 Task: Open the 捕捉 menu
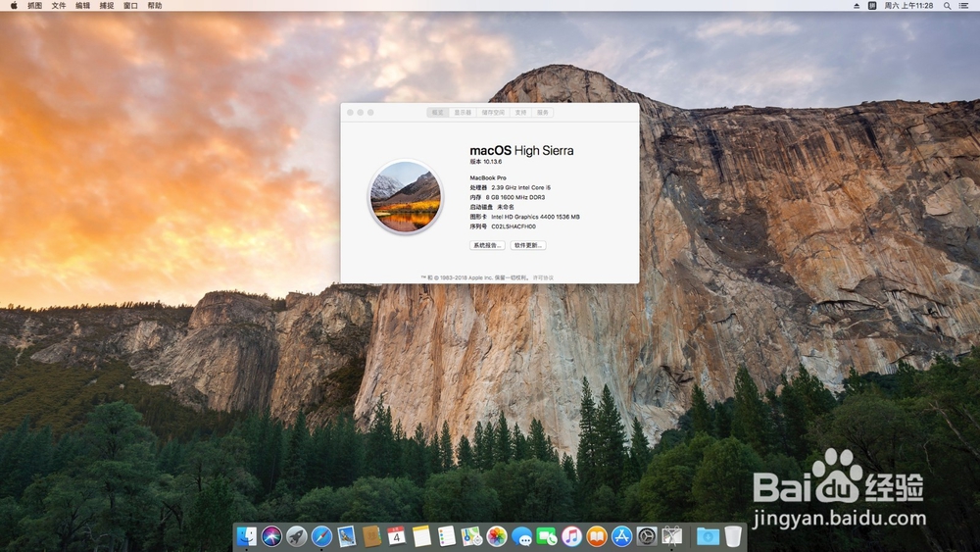[107, 5]
